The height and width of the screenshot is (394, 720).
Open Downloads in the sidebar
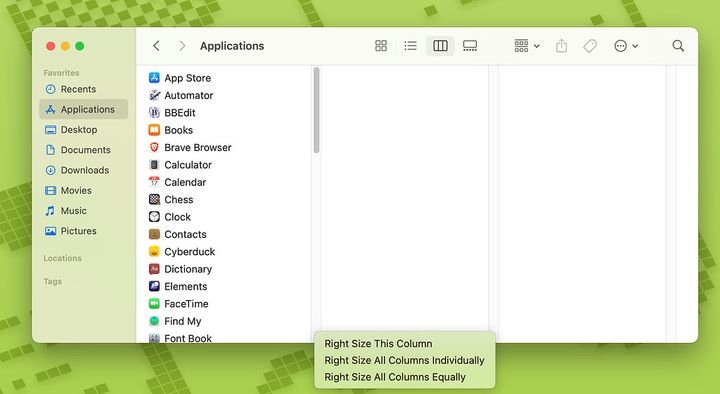(x=83, y=170)
